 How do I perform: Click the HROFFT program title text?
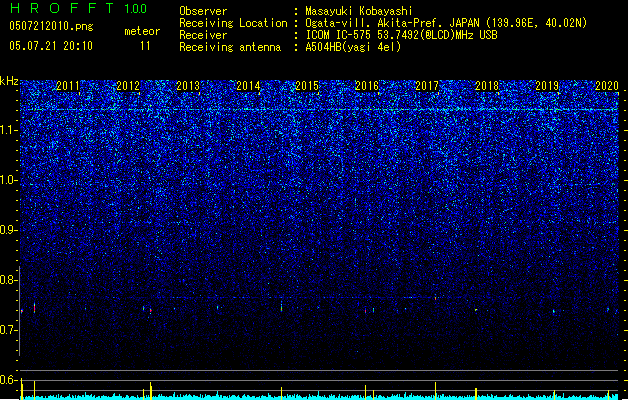62,8
